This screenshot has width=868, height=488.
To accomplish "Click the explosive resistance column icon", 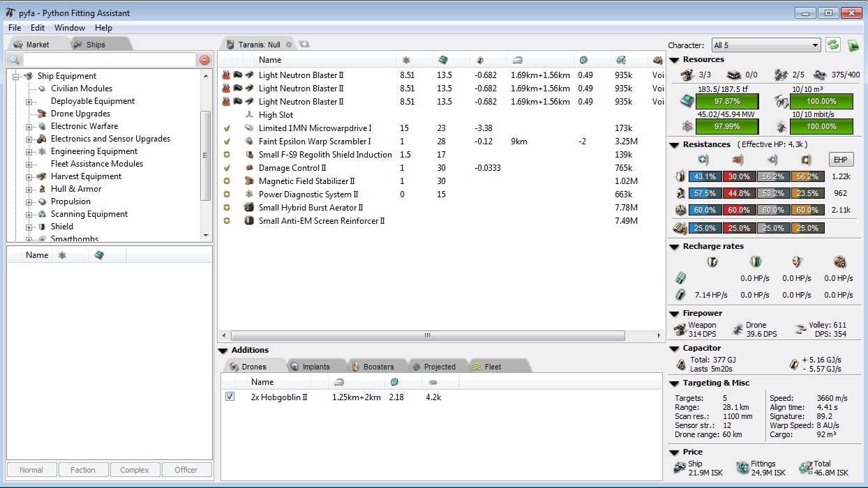I will coord(806,159).
